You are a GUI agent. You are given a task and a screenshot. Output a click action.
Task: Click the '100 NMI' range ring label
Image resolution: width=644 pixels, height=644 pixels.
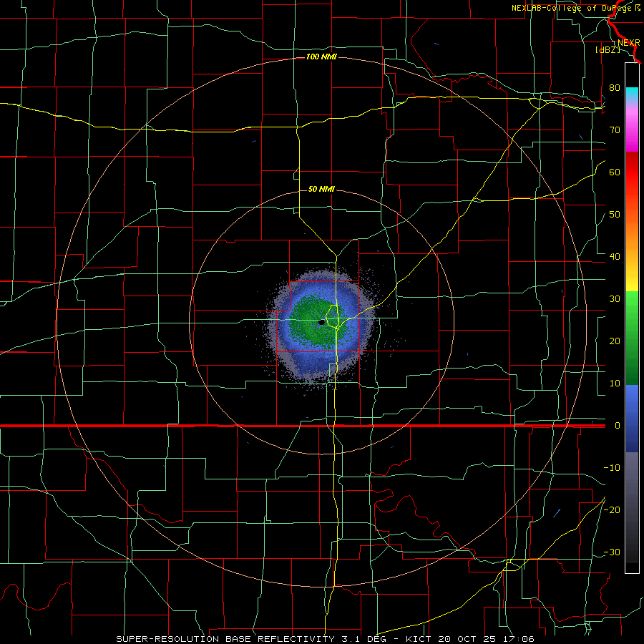pos(321,57)
